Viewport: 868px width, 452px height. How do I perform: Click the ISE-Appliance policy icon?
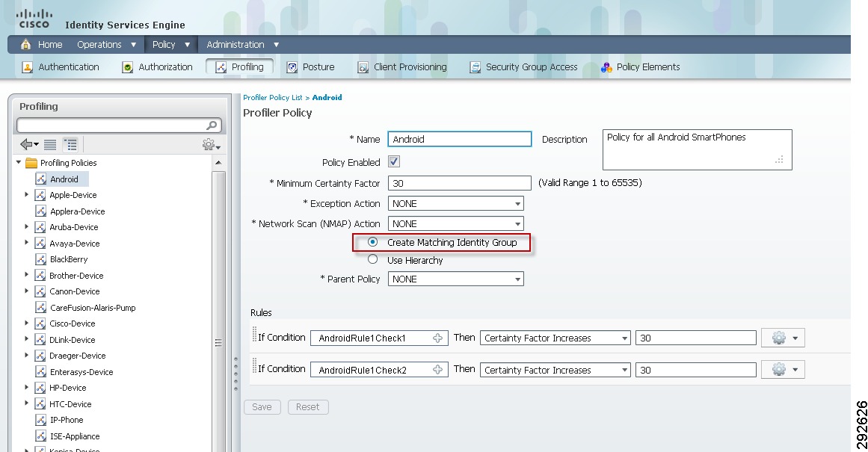[x=41, y=436]
